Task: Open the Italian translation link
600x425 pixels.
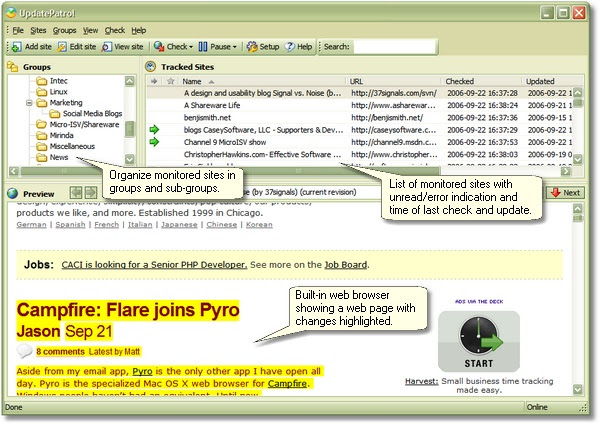Action: point(140,225)
